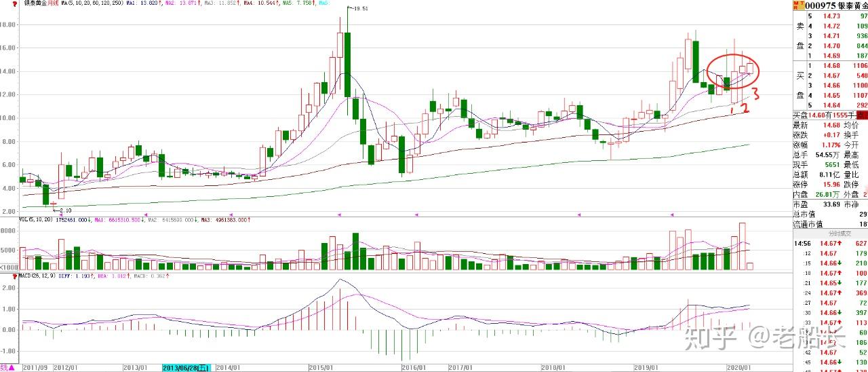Click the 2019/01 date on time axis
Viewport: 868px width, 372px height.
click(x=647, y=368)
